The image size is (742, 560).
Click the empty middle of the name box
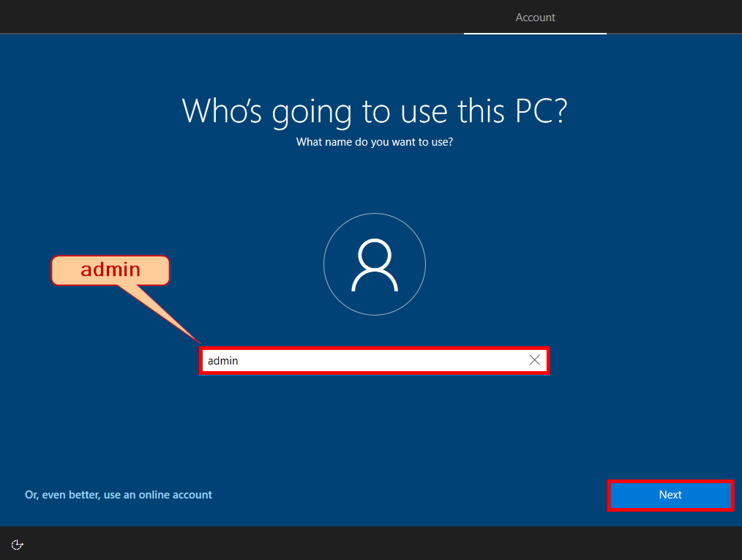[381, 360]
